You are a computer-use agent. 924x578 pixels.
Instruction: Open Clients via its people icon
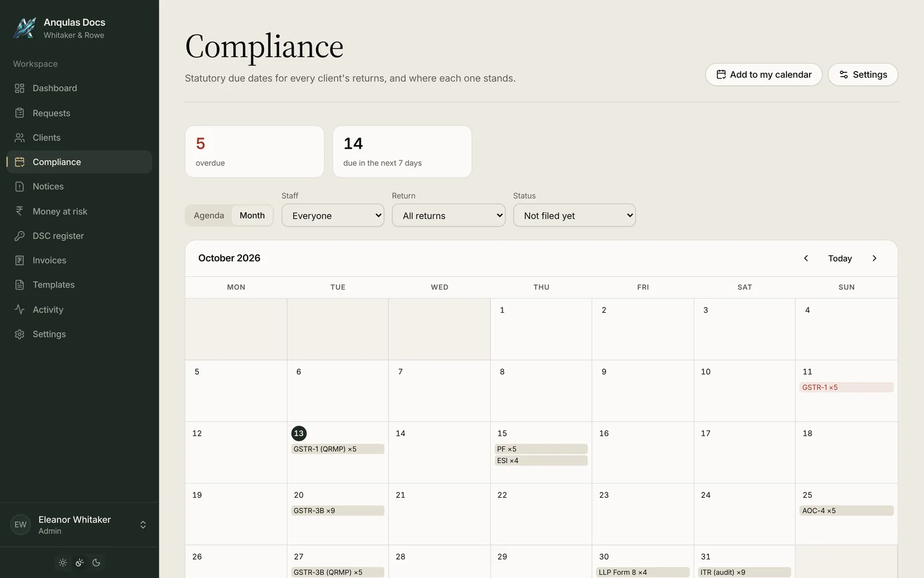coord(20,138)
